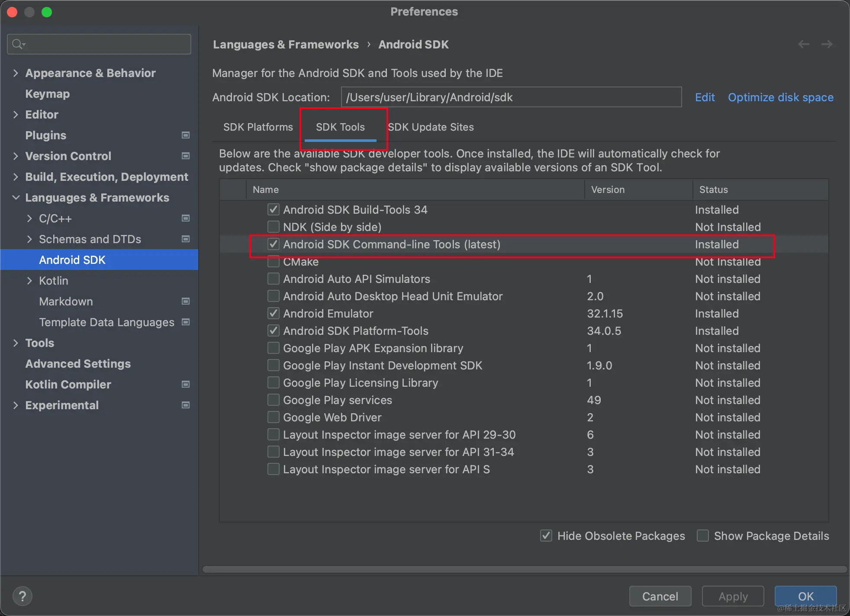Switch to SDK Platforms tab
The width and height of the screenshot is (850, 616).
[x=258, y=127]
